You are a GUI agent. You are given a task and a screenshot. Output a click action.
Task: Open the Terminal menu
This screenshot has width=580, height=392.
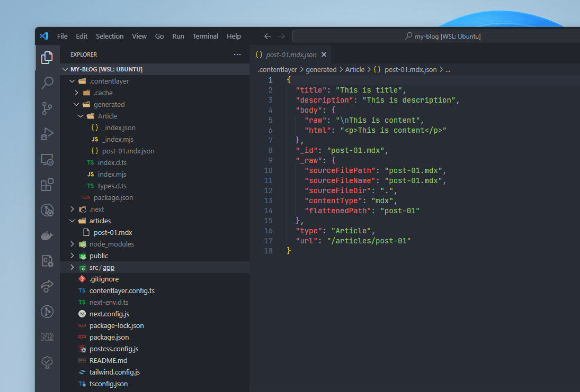point(206,36)
